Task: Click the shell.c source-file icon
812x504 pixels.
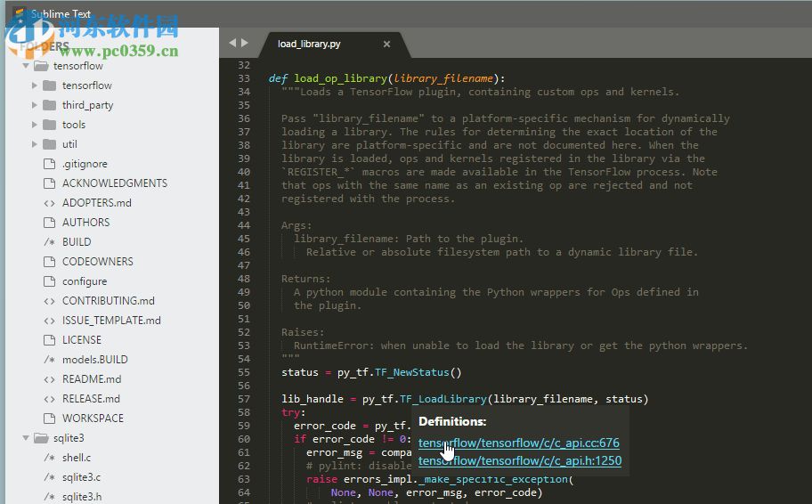Action: click(50, 458)
